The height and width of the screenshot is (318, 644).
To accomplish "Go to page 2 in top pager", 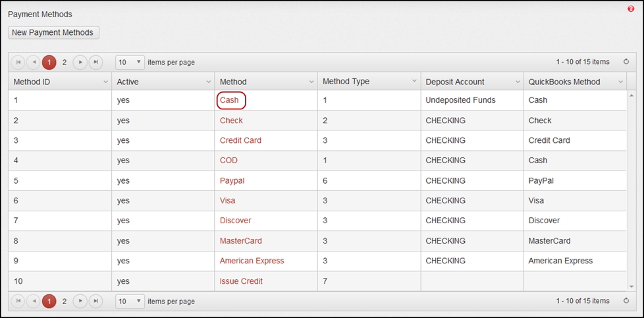I will pos(64,62).
